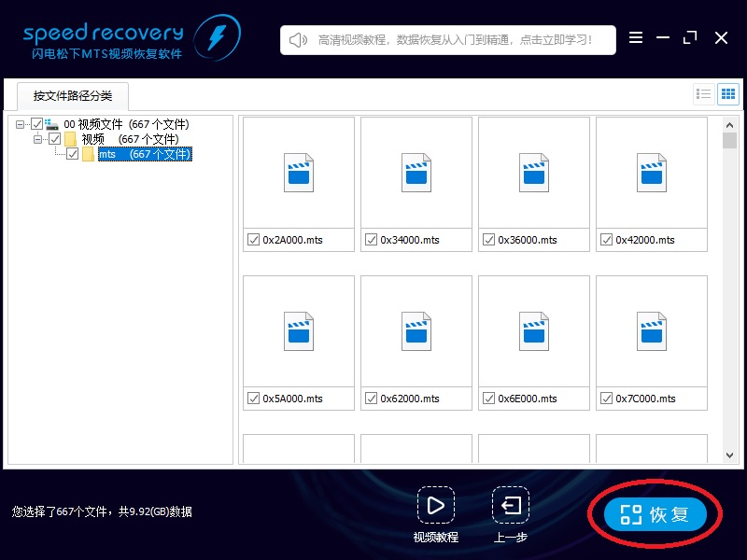Select the 0x7C000.mts video file icon

pos(652,331)
